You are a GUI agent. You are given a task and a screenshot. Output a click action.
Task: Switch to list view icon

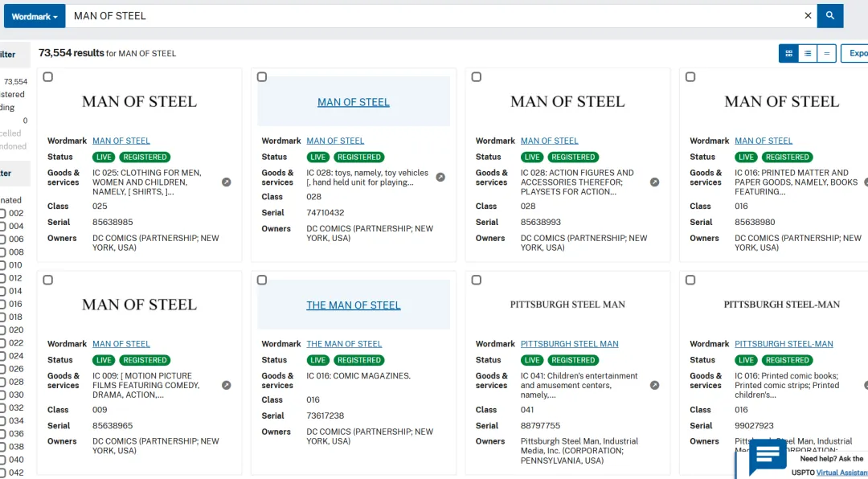[808, 53]
